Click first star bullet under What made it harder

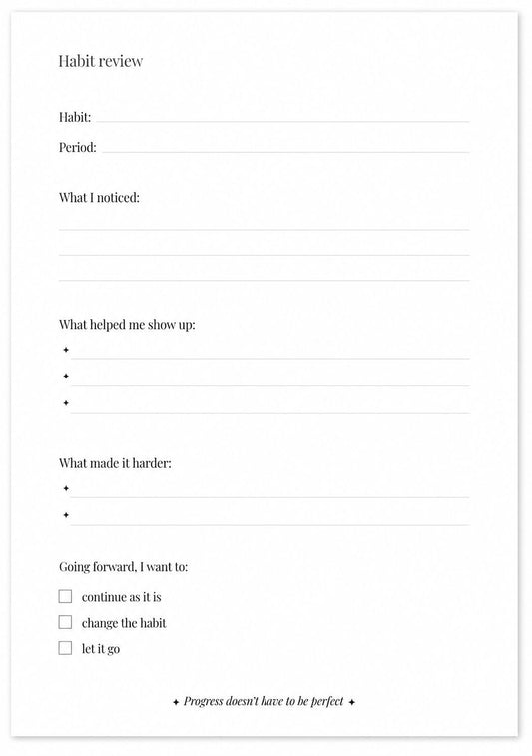click(x=66, y=488)
